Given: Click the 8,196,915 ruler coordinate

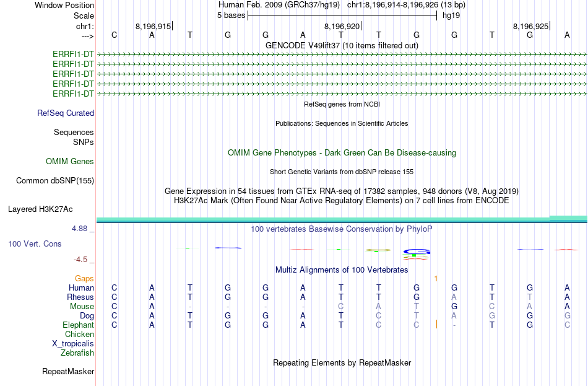Looking at the screenshot, I should pos(153,26).
